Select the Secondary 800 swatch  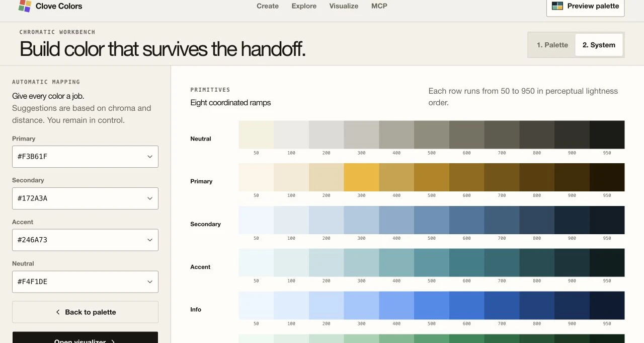pyautogui.click(x=537, y=220)
